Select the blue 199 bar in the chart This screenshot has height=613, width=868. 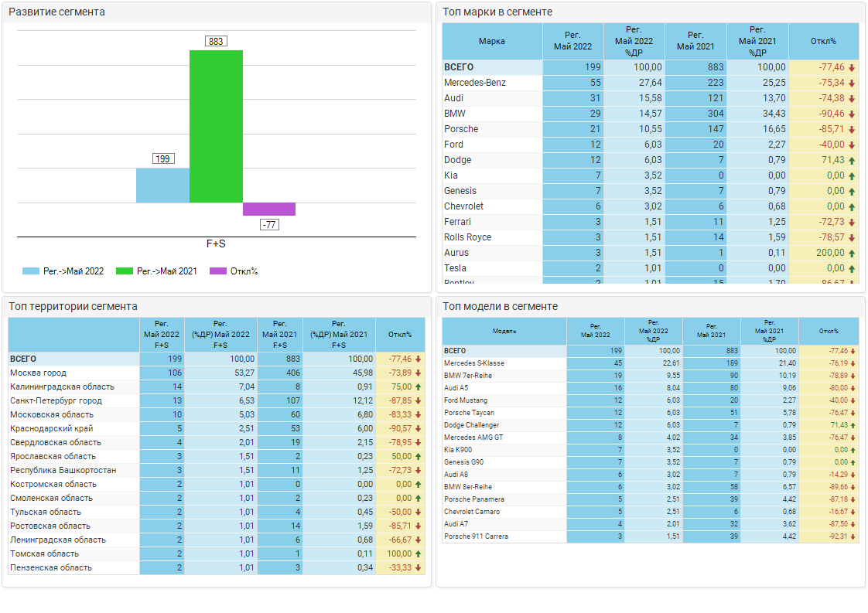[162, 186]
